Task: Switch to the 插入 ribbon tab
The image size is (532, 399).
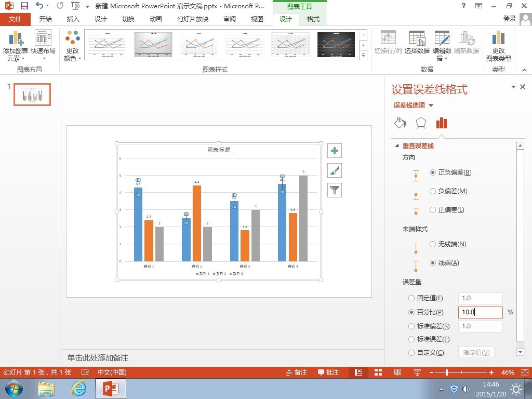Action: point(73,19)
